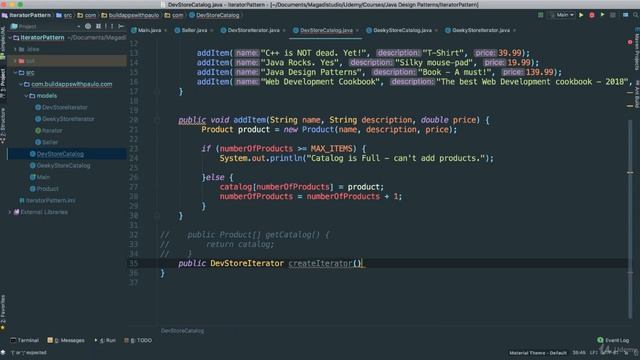Expand the External Libraries node
This screenshot has width=640, height=360.
[x=10, y=212]
